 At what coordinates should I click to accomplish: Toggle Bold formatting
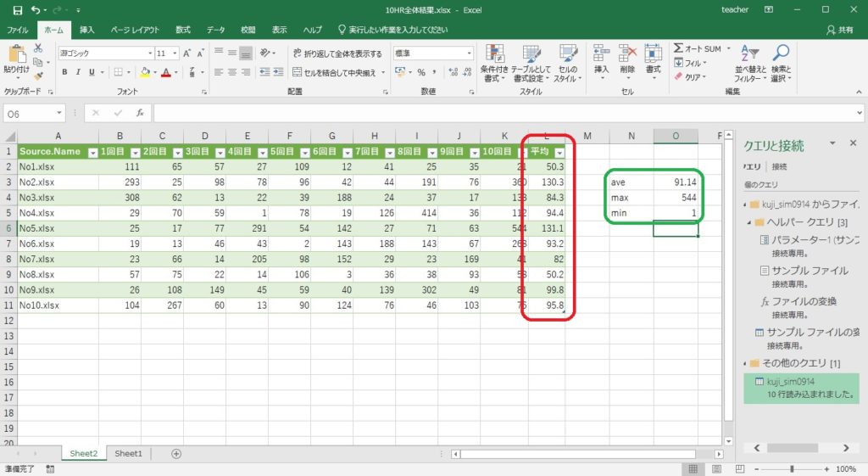tap(64, 72)
